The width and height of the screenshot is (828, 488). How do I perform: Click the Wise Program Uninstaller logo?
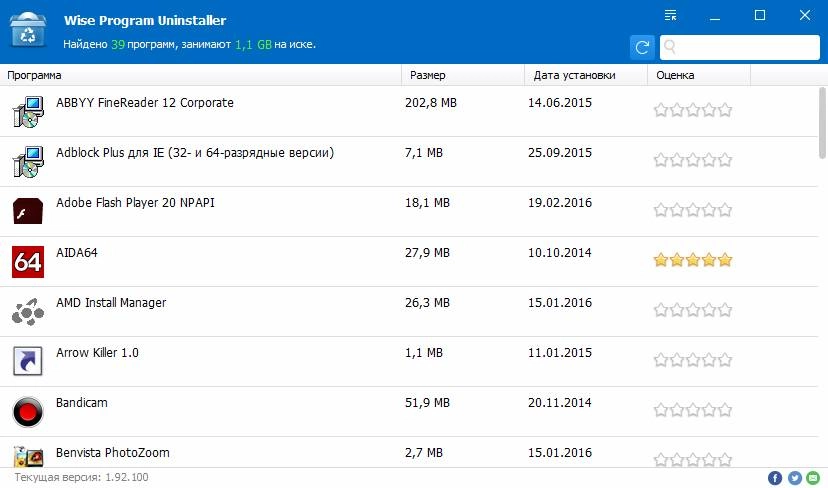click(27, 30)
